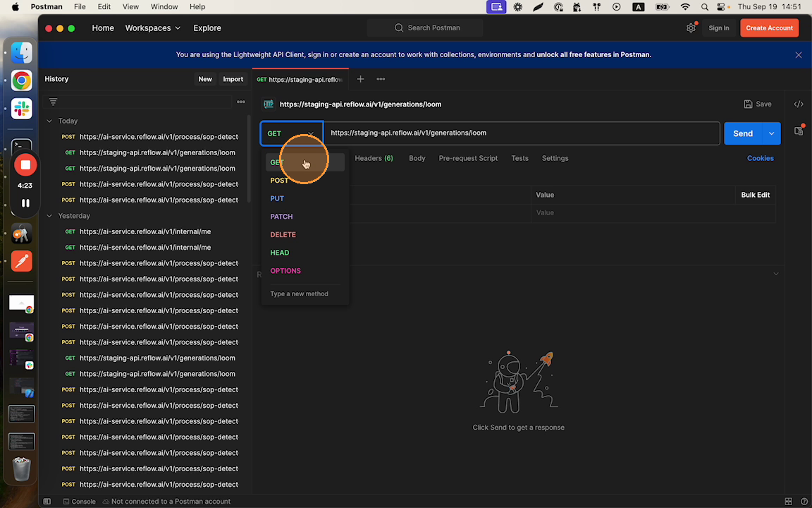Viewport: 812px width, 508px height.
Task: Collapse the Yesterday history group
Action: (49, 216)
